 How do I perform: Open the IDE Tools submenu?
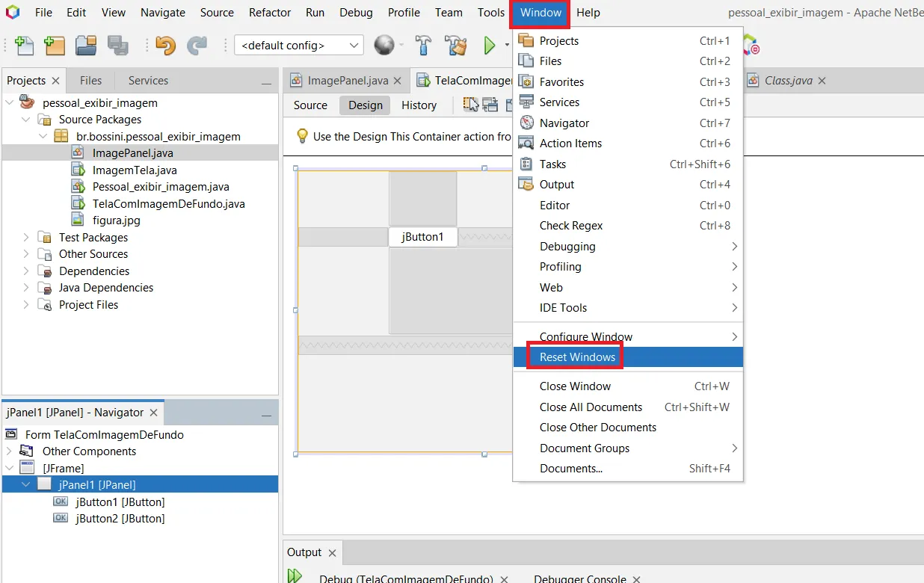[628, 307]
